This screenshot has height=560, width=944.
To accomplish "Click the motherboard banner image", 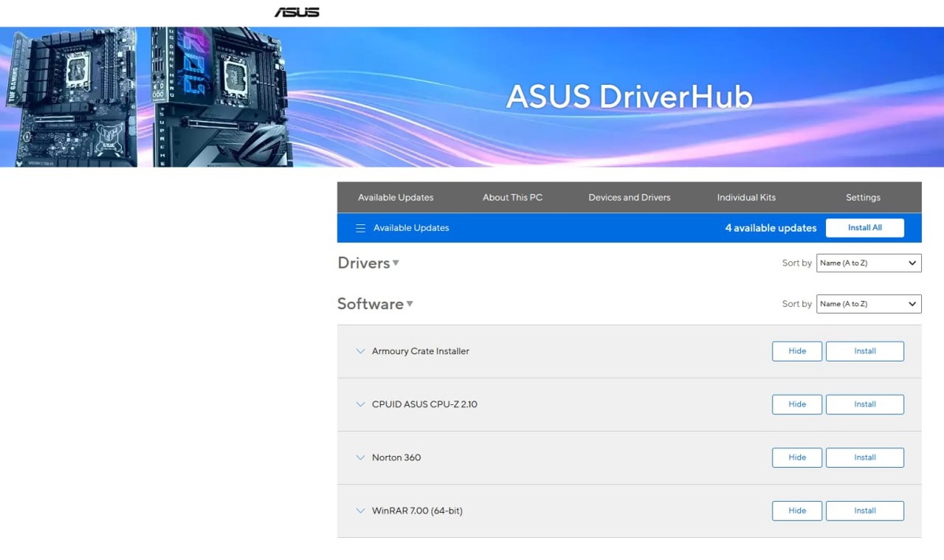I will [x=146, y=97].
